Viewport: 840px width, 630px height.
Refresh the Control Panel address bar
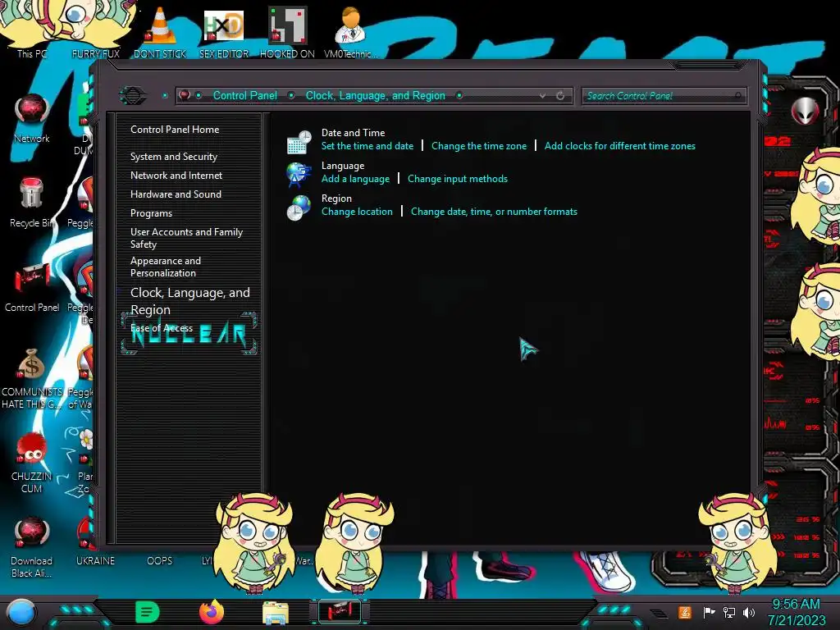point(560,95)
